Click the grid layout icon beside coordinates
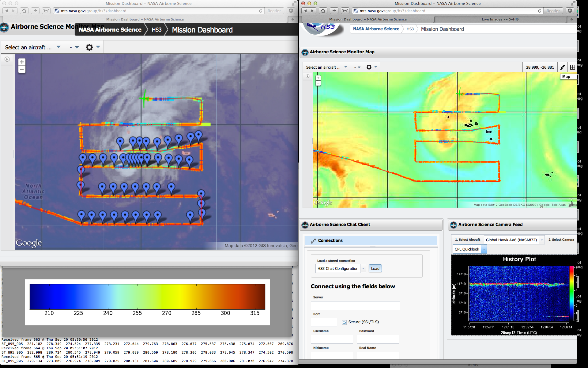Viewport: 588px width, 368px height. point(572,67)
